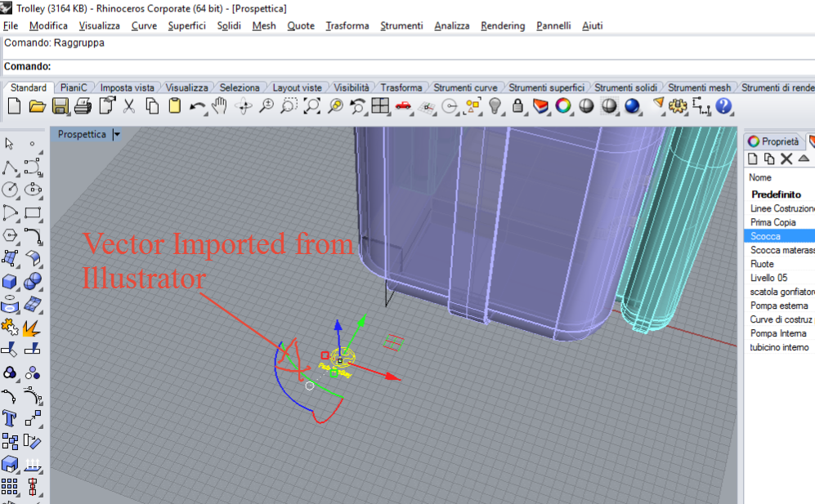Click the blue Render sphere icon
The image size is (815, 504).
click(632, 106)
